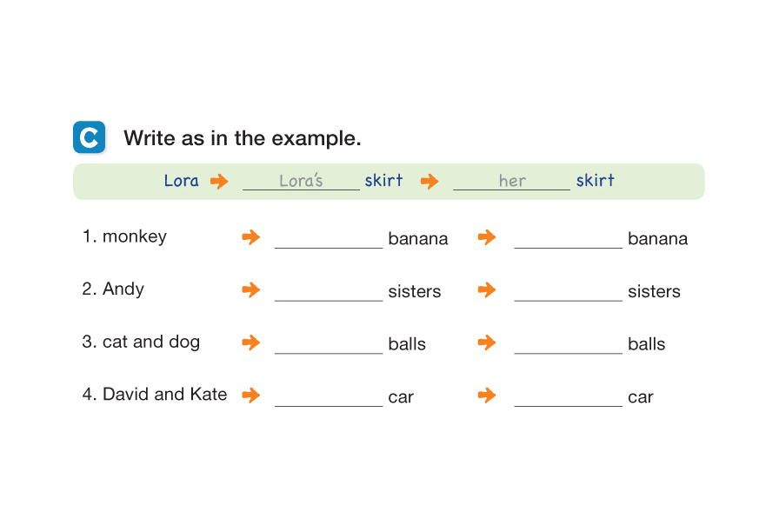Click the second blank before car

(568, 398)
